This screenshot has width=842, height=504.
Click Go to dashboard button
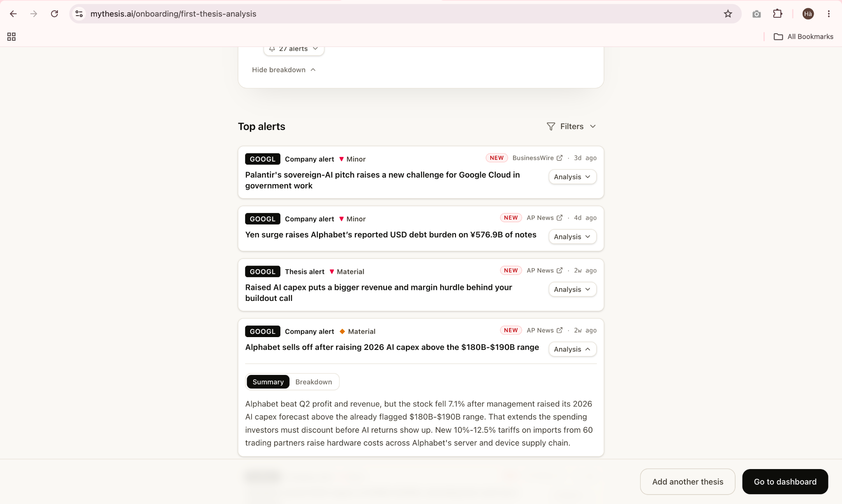(x=785, y=482)
